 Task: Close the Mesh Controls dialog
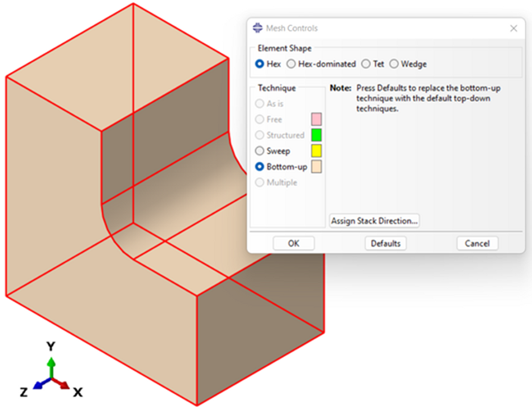coord(513,28)
